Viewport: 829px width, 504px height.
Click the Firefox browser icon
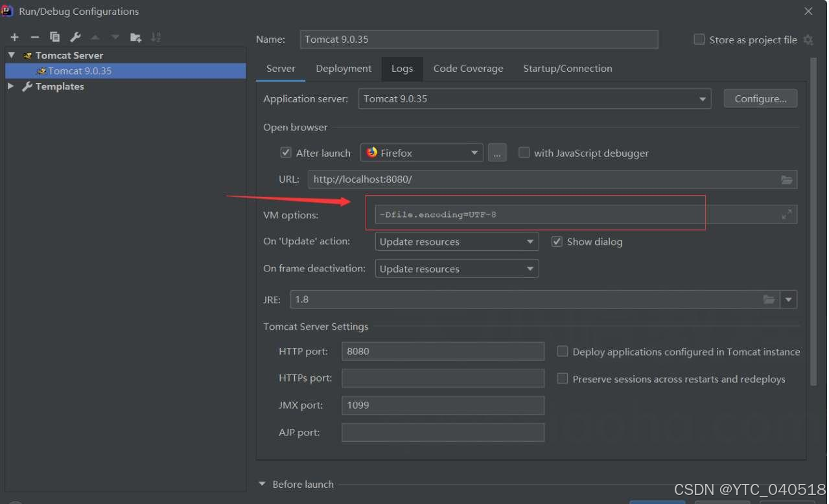click(372, 153)
